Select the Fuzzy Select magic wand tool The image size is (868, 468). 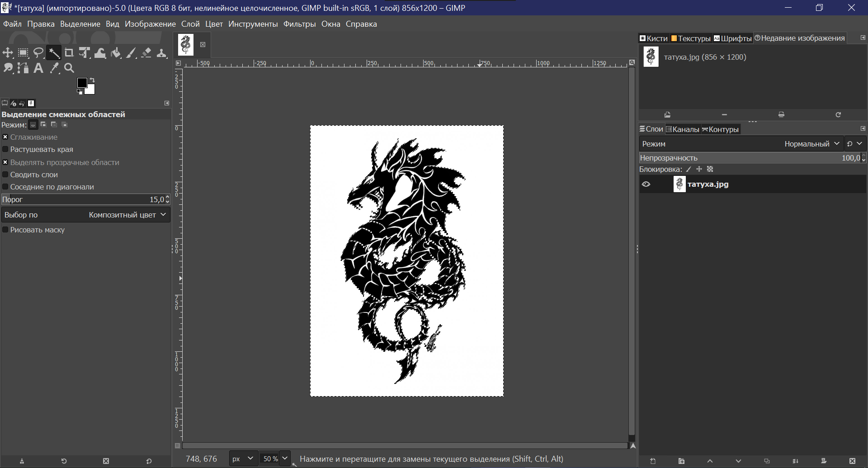click(54, 53)
